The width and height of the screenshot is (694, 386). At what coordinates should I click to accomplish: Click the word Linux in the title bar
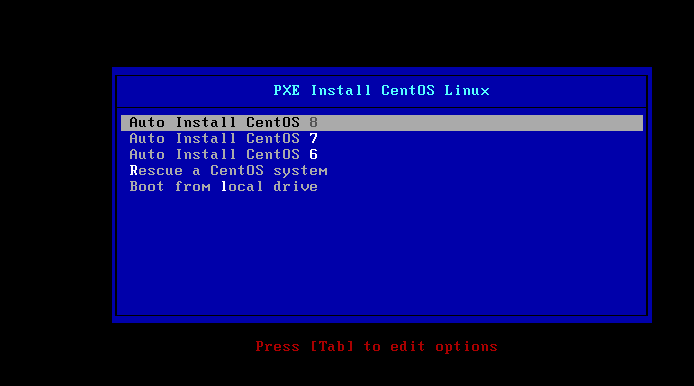467,90
